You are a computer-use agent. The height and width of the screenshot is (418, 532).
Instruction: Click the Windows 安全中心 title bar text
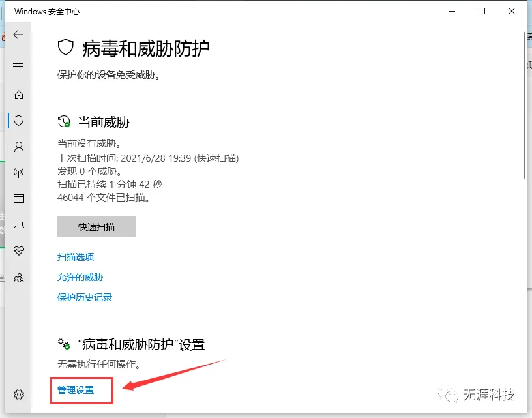47,12
